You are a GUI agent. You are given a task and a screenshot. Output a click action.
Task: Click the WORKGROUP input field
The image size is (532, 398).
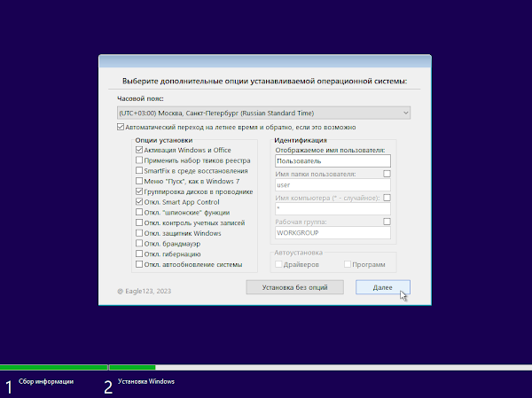[x=332, y=233]
